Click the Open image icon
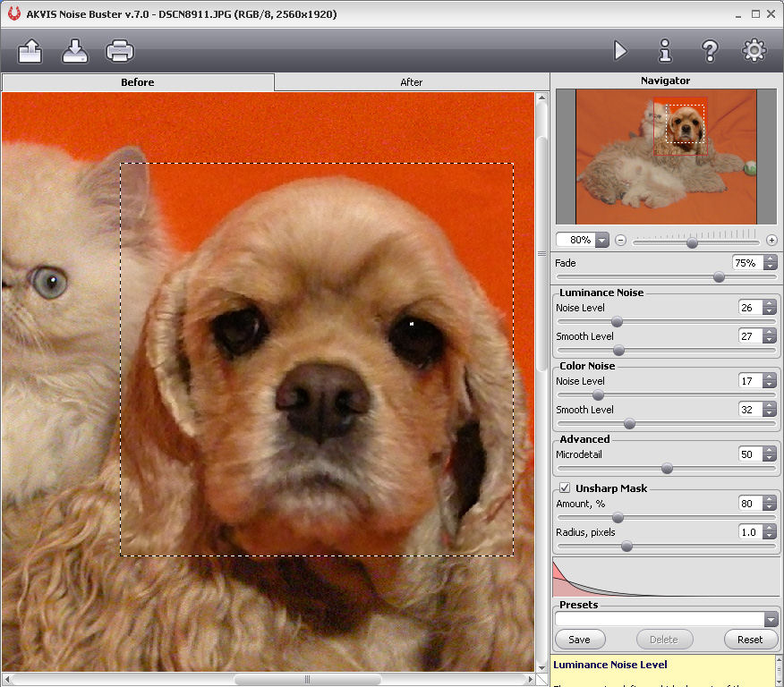Image resolution: width=784 pixels, height=687 pixels. [30, 51]
